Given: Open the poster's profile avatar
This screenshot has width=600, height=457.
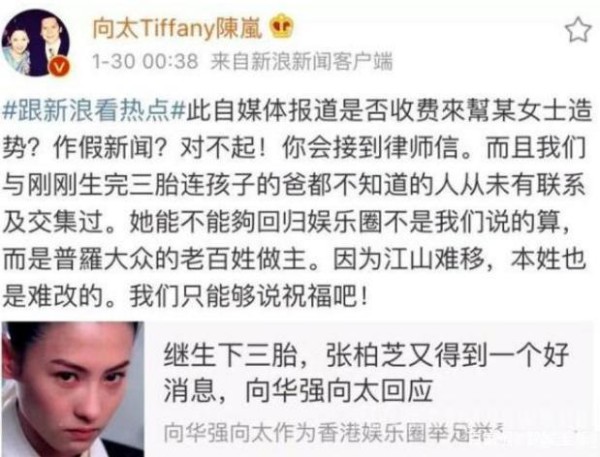Looking at the screenshot, I should tap(36, 42).
